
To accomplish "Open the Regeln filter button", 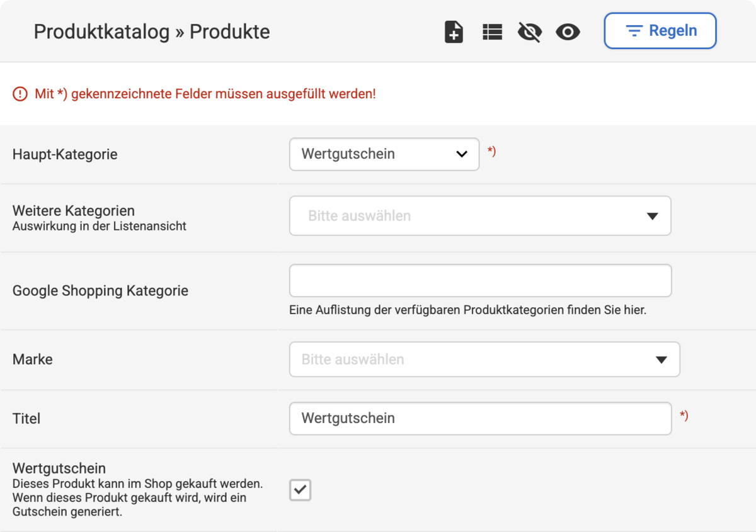I will [660, 31].
